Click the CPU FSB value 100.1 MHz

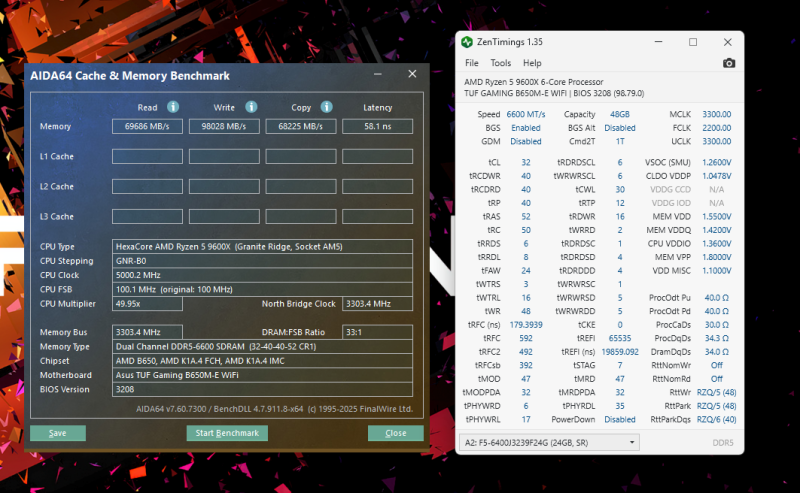(262, 289)
